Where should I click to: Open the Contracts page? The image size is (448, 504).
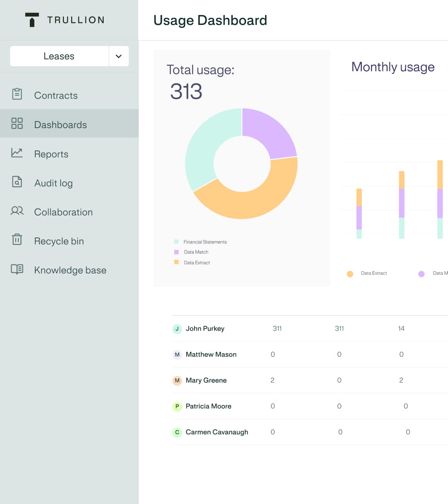[56, 95]
